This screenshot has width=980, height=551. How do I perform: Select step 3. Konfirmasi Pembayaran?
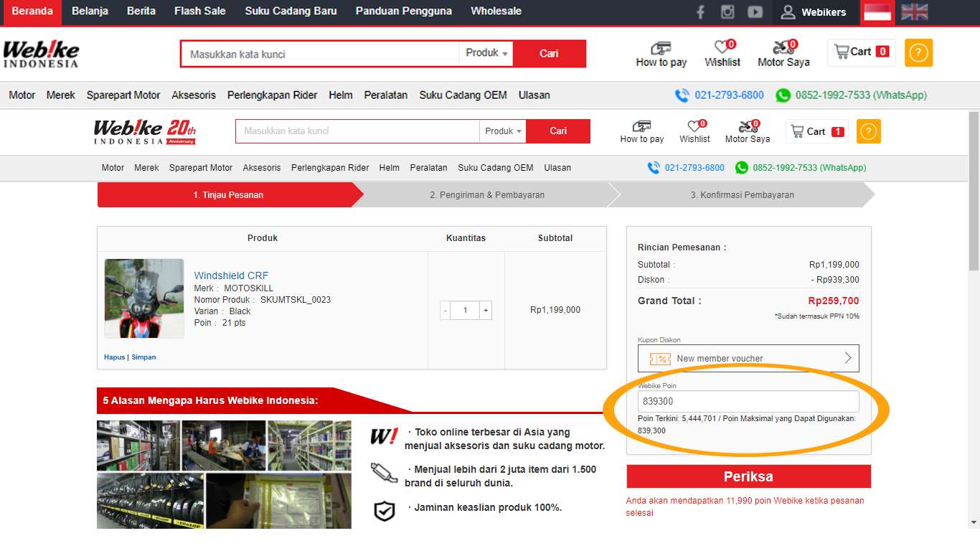coord(743,195)
